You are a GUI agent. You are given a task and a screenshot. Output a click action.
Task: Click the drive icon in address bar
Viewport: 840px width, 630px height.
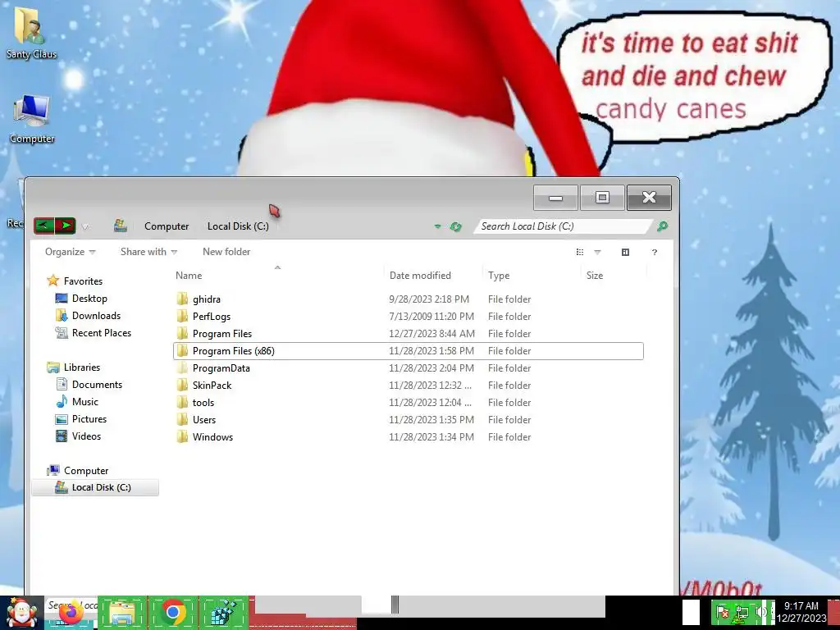(120, 226)
